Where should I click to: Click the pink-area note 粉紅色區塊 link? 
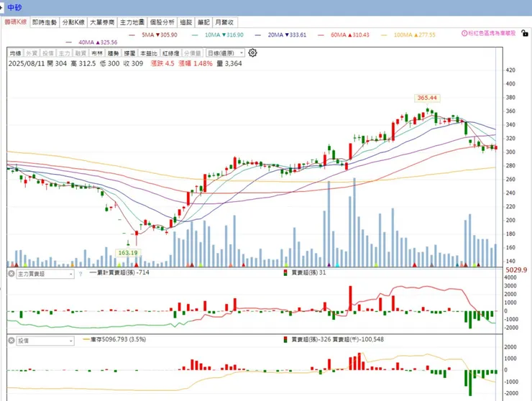pos(492,33)
